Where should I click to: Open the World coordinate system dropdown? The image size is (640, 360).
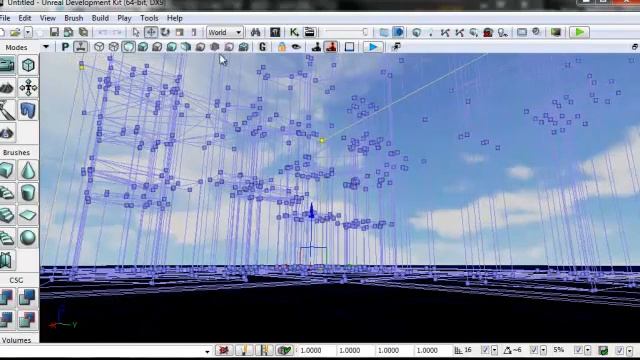225,32
